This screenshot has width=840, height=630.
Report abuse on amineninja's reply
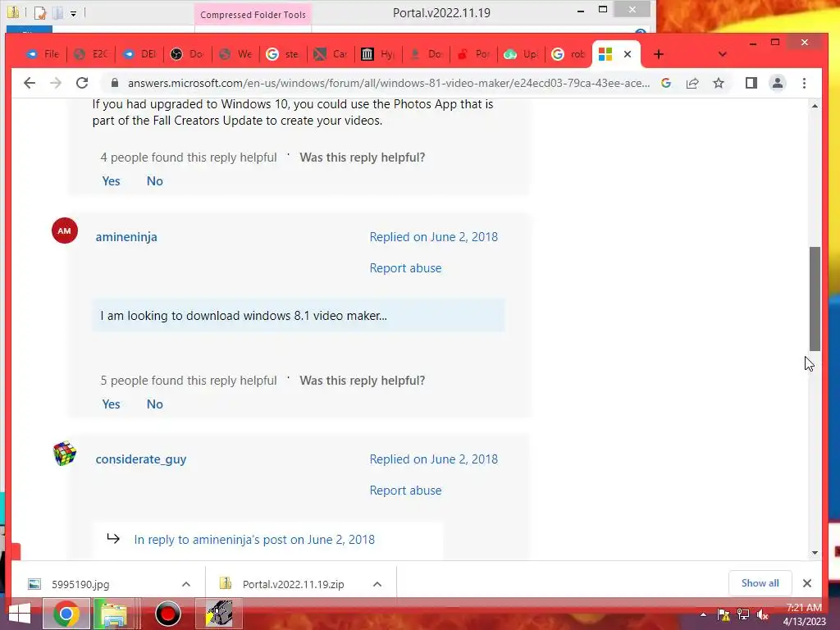click(405, 268)
